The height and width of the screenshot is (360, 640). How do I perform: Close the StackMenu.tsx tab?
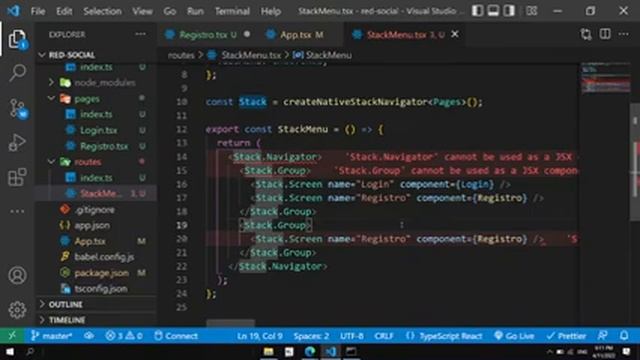pyautogui.click(x=455, y=34)
